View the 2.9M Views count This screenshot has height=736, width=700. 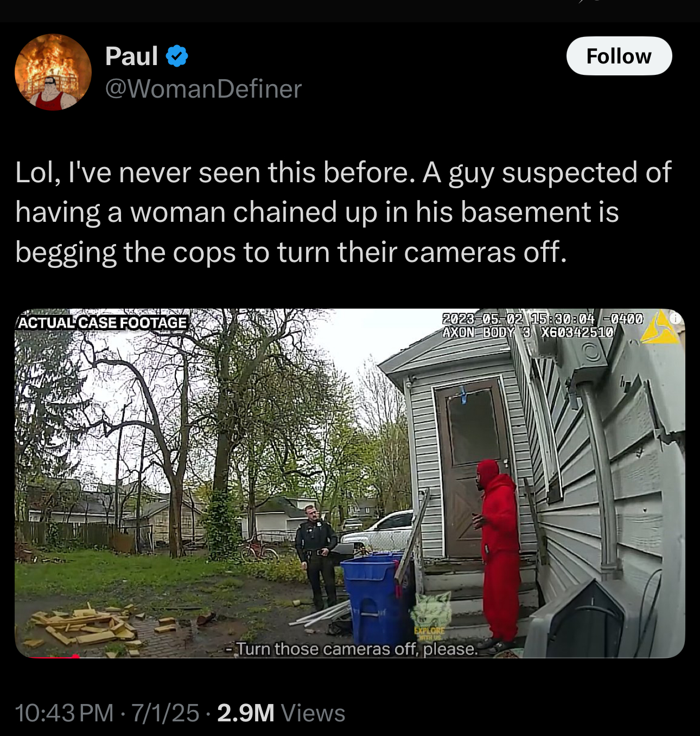[281, 713]
